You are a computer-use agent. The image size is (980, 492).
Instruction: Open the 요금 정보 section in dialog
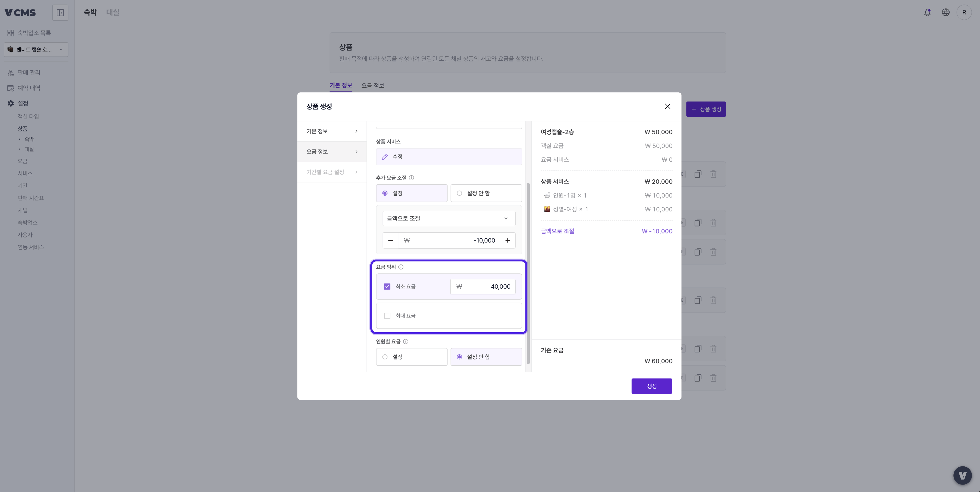click(332, 152)
